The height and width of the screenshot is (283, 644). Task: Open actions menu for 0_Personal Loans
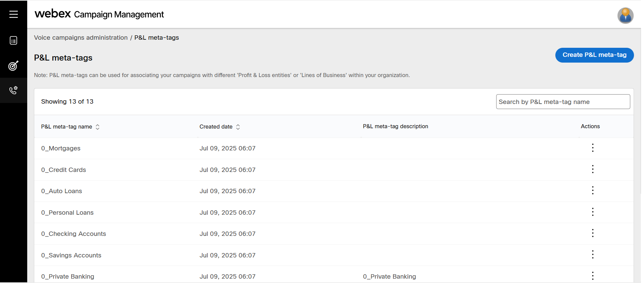pyautogui.click(x=593, y=212)
